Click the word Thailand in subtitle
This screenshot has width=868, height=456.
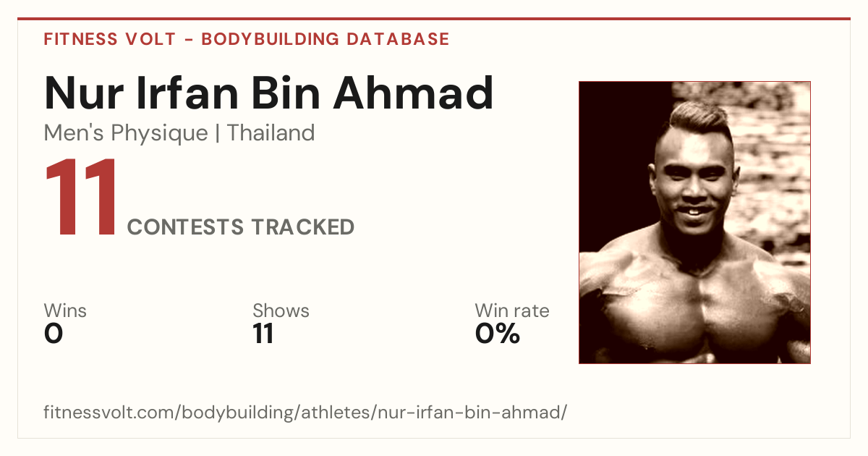pos(271,133)
